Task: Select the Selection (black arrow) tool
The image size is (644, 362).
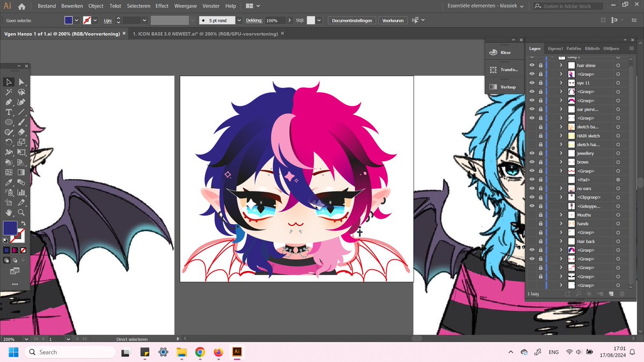Action: pos(9,82)
